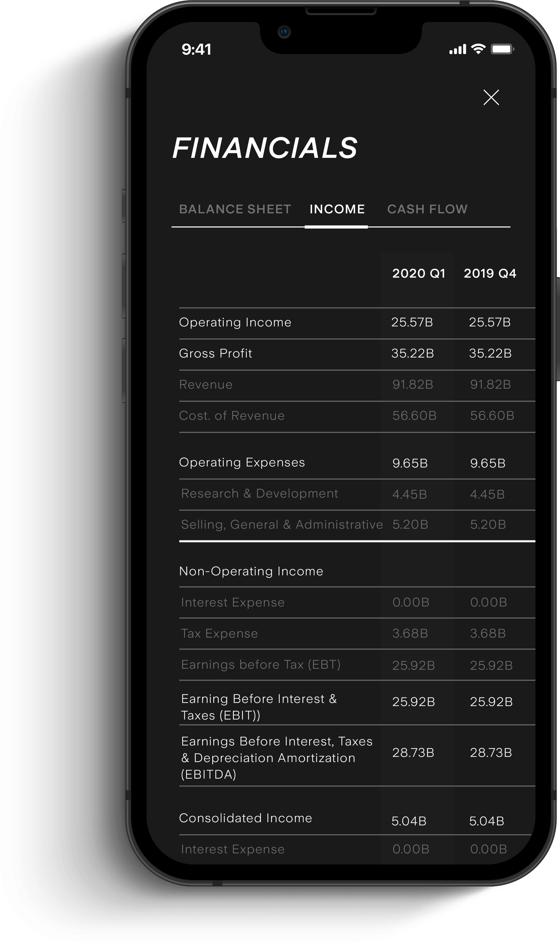
Task: Open the Cash Flow tab
Action: pos(428,209)
